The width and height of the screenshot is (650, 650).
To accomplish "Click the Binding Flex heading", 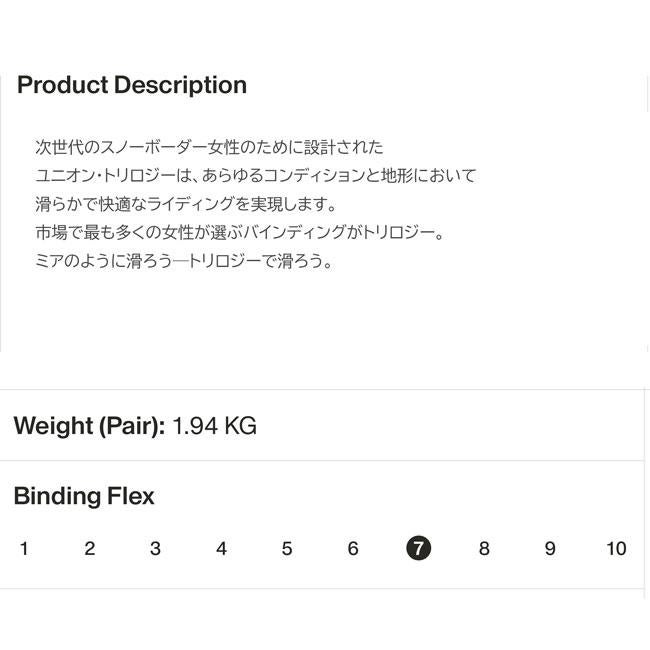I will [84, 496].
